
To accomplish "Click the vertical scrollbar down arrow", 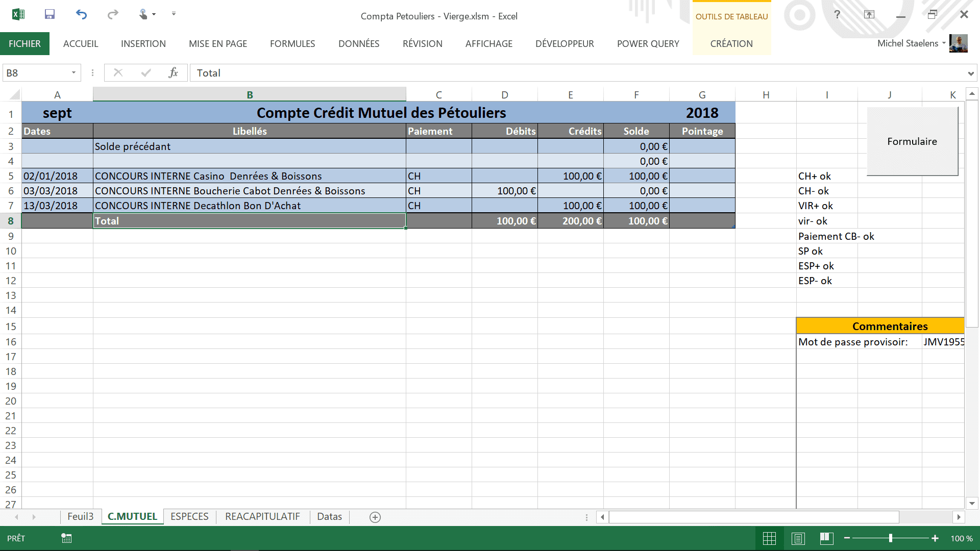I will coord(972,504).
